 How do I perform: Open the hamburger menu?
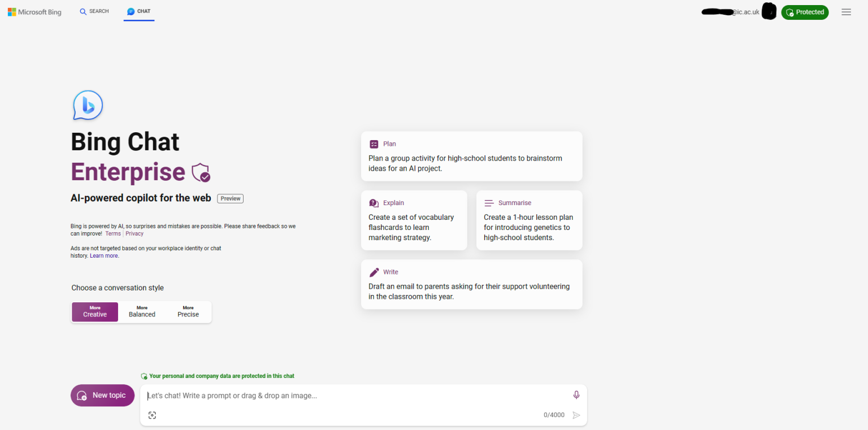pos(846,12)
